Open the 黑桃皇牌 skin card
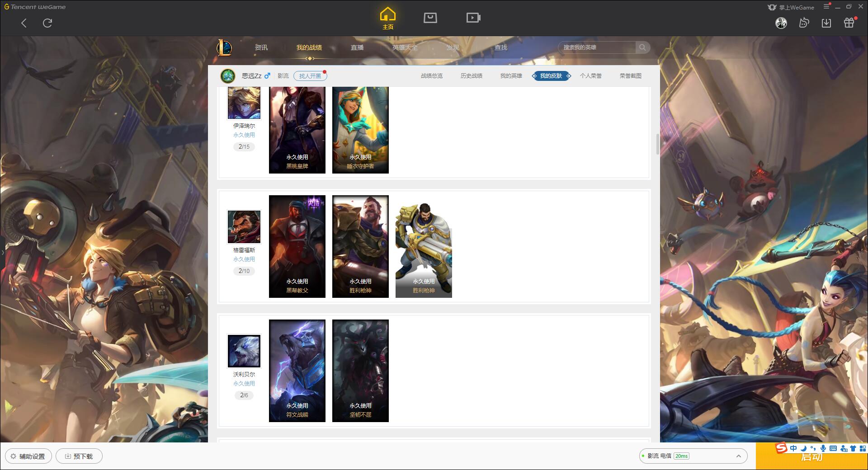The height and width of the screenshot is (470, 868). tap(297, 130)
